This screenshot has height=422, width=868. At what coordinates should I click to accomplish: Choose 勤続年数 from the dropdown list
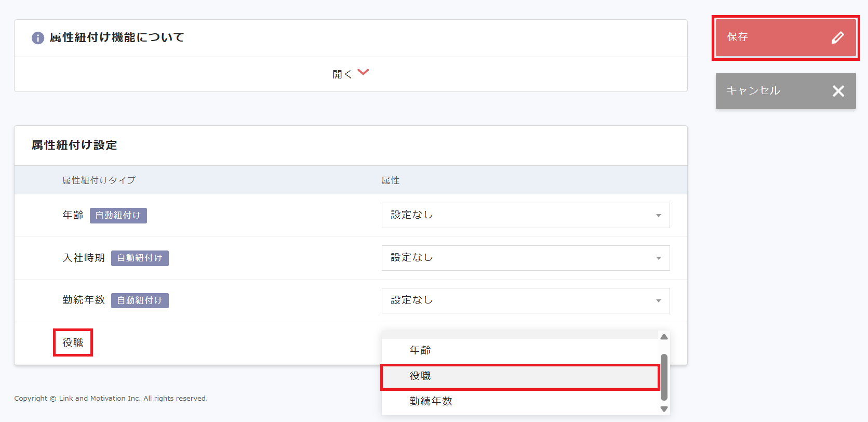pyautogui.click(x=431, y=401)
